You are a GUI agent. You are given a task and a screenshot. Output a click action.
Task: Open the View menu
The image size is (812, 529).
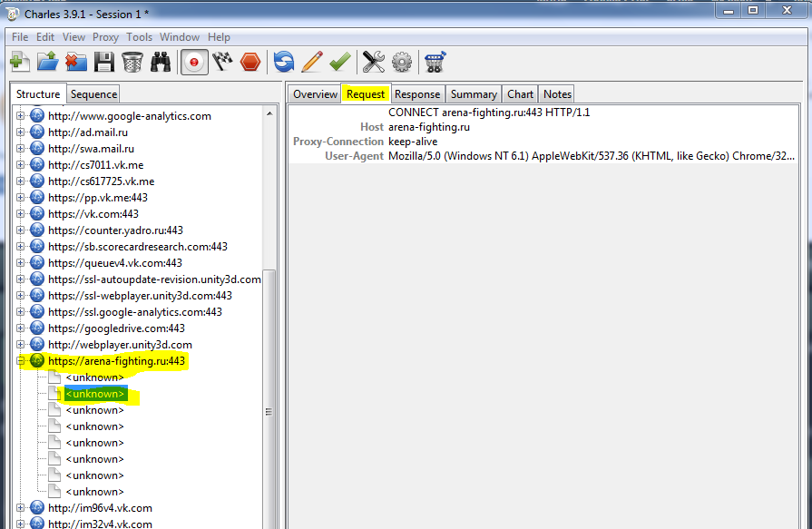point(73,37)
